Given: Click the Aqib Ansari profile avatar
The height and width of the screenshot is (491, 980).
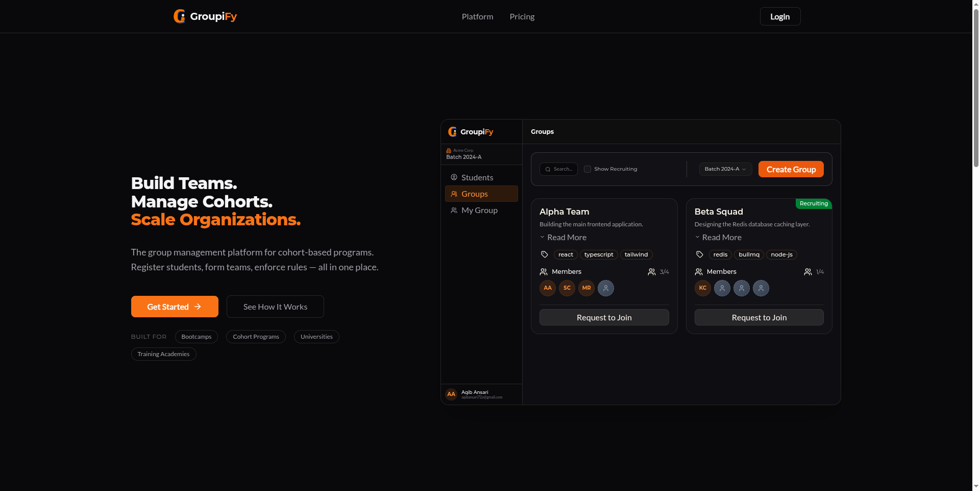Looking at the screenshot, I should click(x=451, y=394).
